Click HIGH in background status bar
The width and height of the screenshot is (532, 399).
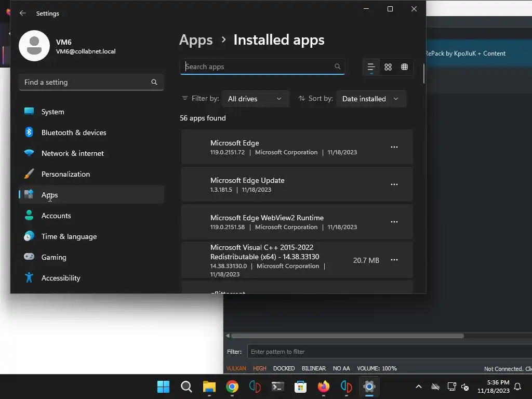[x=260, y=368]
